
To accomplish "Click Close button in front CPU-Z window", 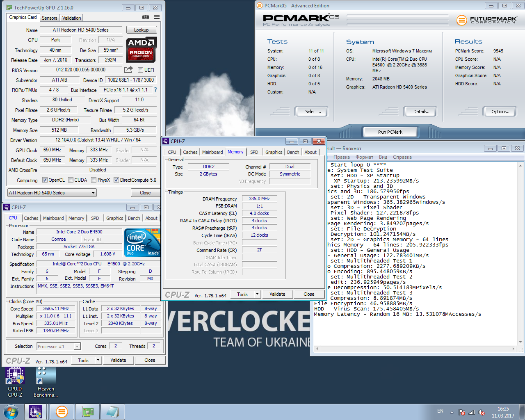I will pyautogui.click(x=309, y=294).
